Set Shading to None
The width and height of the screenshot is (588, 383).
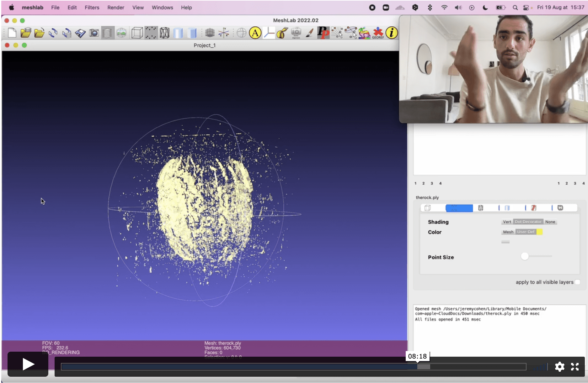[550, 222]
